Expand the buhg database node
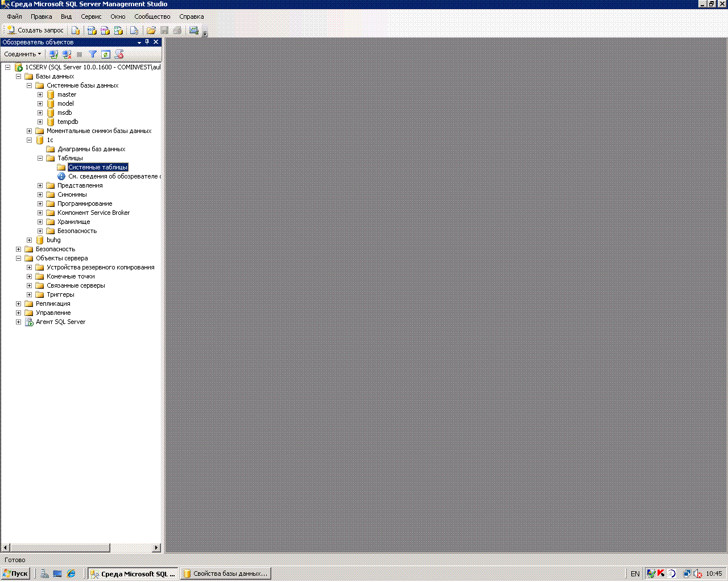This screenshot has width=728, height=582. click(29, 240)
